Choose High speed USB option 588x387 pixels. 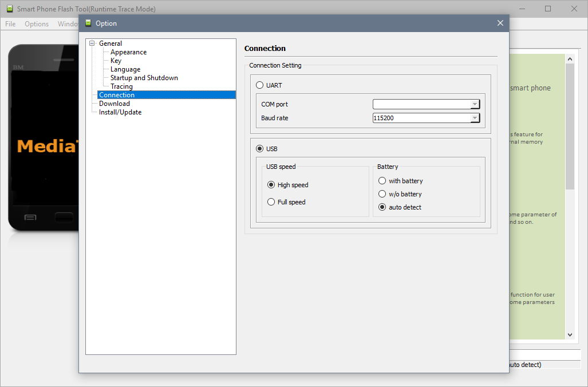(271, 185)
